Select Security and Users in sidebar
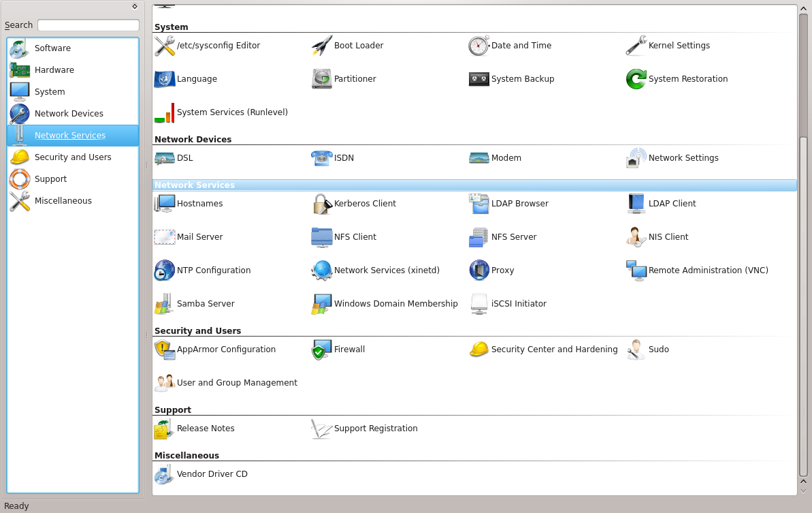The height and width of the screenshot is (513, 812). (72, 157)
